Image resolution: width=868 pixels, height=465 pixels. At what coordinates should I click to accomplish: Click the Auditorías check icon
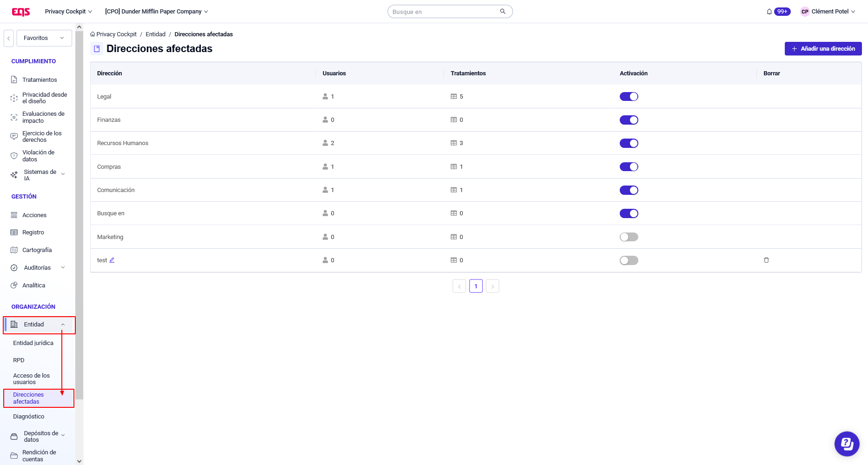(14, 268)
